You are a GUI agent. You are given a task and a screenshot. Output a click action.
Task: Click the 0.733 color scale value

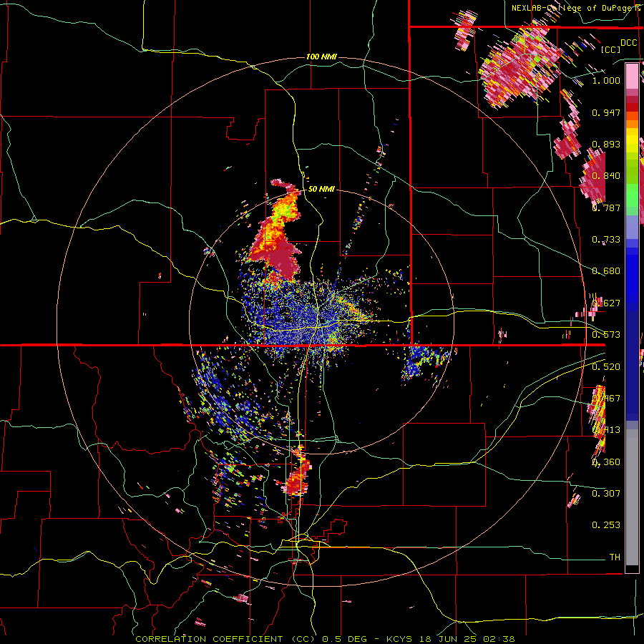[606, 240]
